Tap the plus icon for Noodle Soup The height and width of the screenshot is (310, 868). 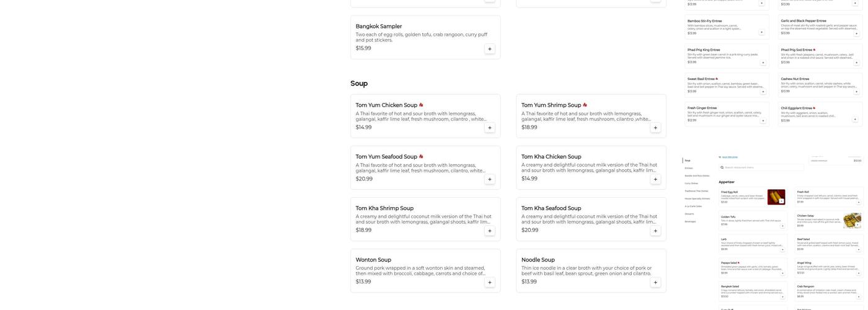click(655, 282)
